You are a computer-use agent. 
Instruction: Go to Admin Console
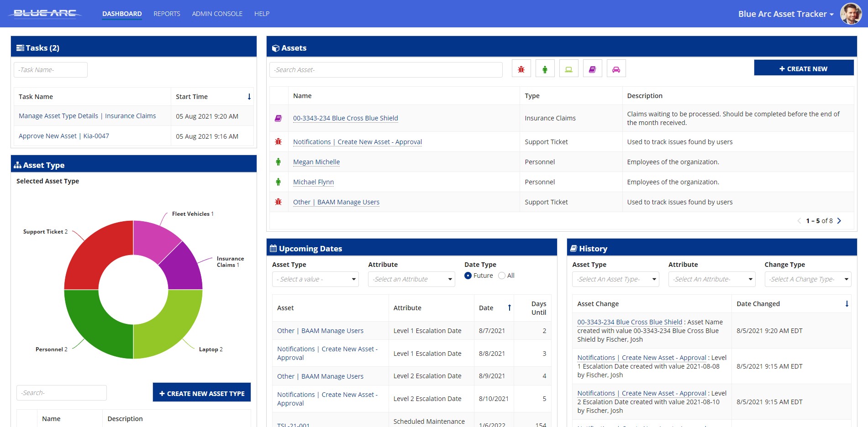point(217,14)
